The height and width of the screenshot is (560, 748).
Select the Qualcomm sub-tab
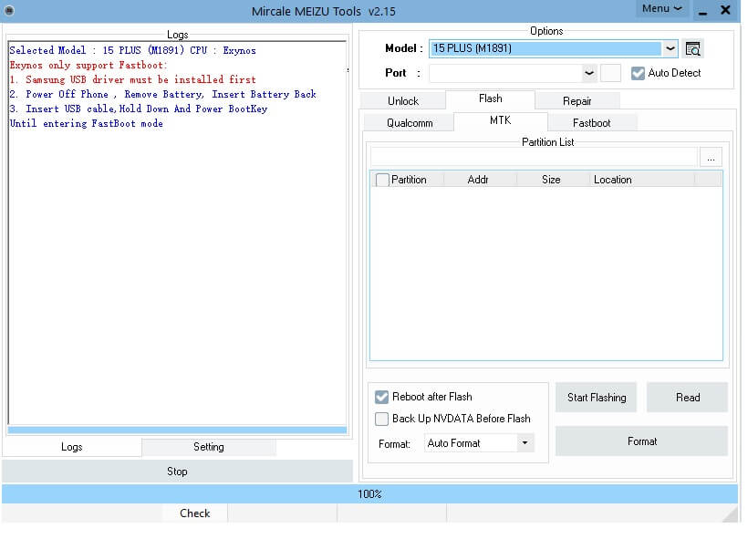[410, 123]
